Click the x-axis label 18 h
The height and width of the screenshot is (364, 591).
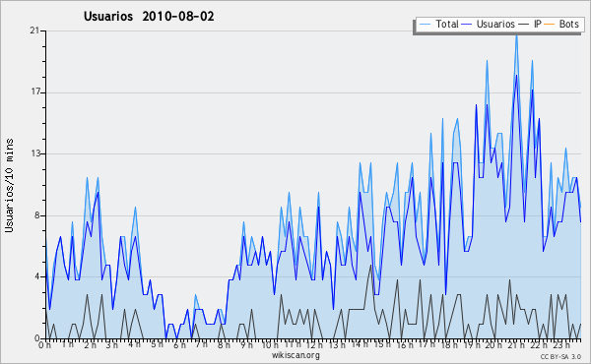pyautogui.click(x=449, y=344)
